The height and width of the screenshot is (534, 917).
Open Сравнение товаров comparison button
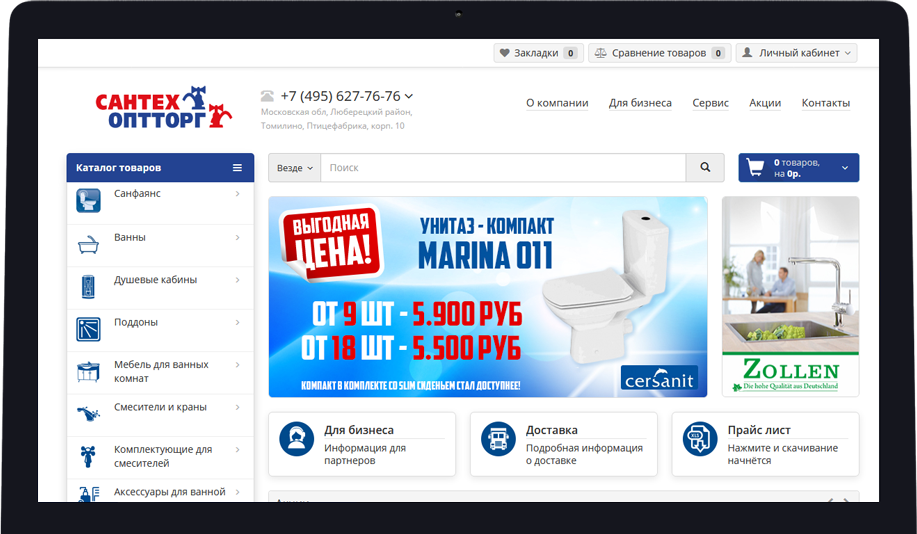point(659,53)
